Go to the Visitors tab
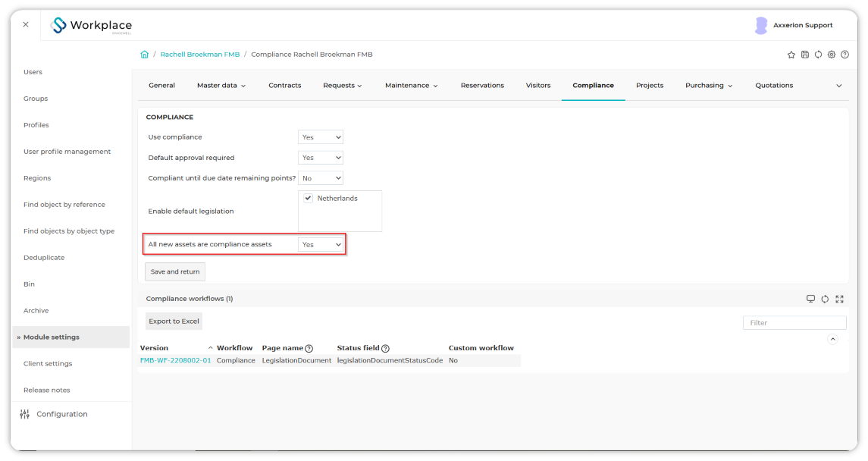The height and width of the screenshot is (461, 868). point(538,85)
